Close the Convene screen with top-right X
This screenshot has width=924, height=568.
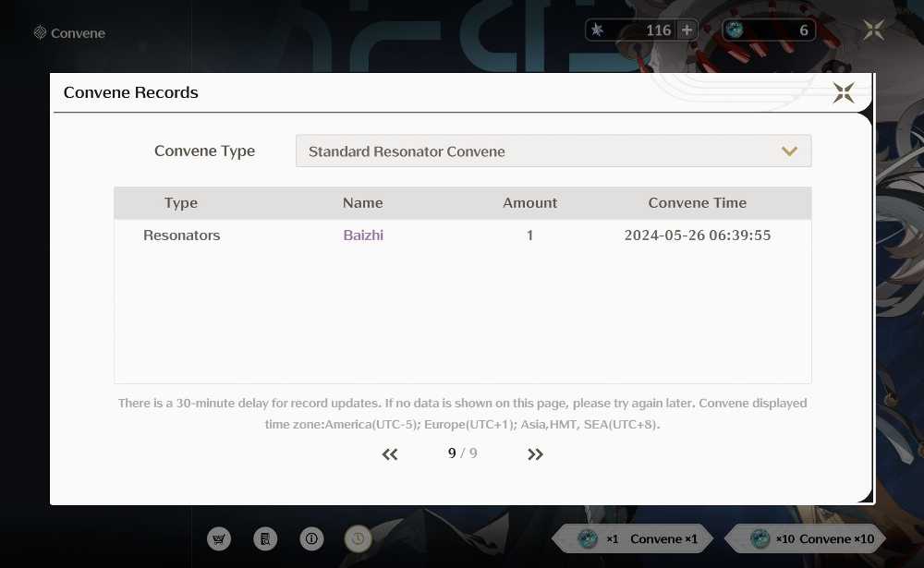tap(873, 30)
